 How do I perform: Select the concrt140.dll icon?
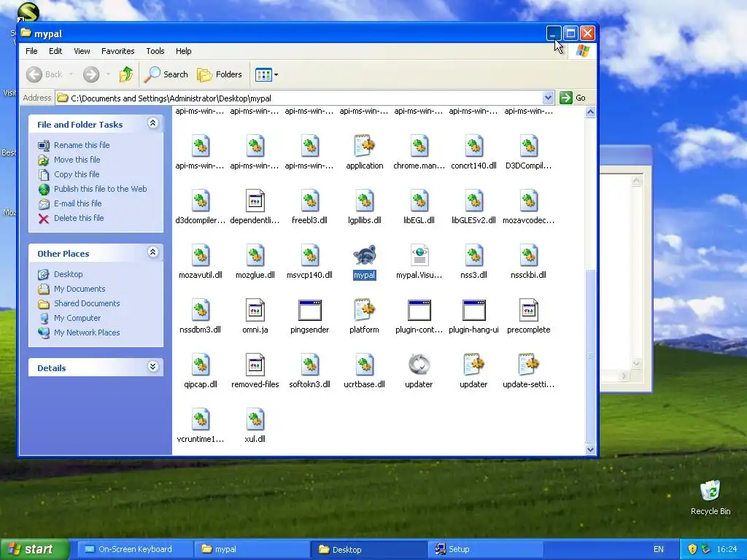[473, 146]
